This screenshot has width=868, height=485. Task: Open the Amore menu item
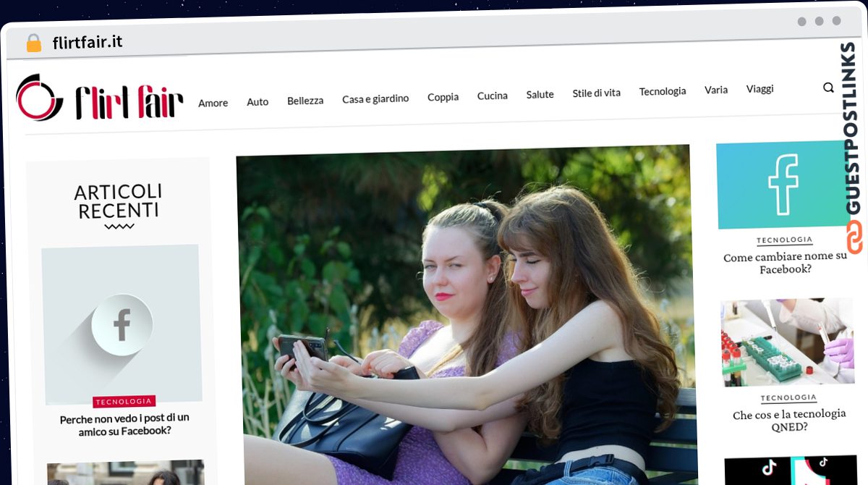(213, 103)
